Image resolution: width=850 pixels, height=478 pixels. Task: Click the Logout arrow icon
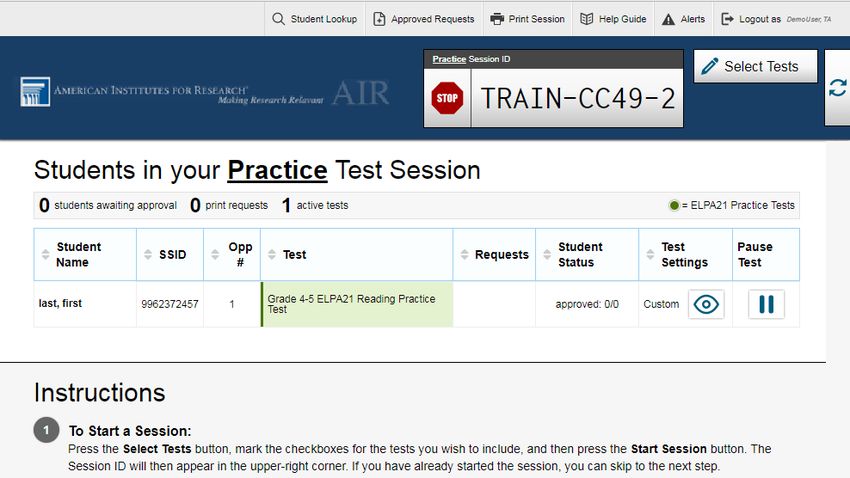click(727, 19)
